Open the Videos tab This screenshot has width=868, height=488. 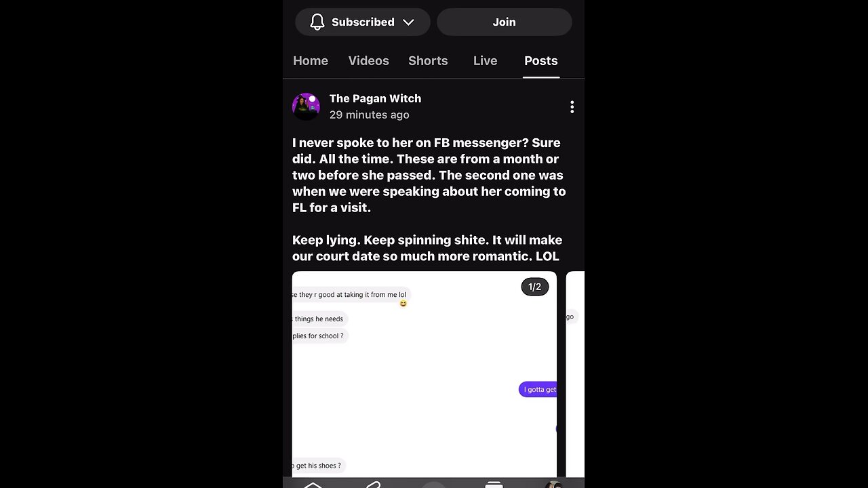click(x=369, y=60)
